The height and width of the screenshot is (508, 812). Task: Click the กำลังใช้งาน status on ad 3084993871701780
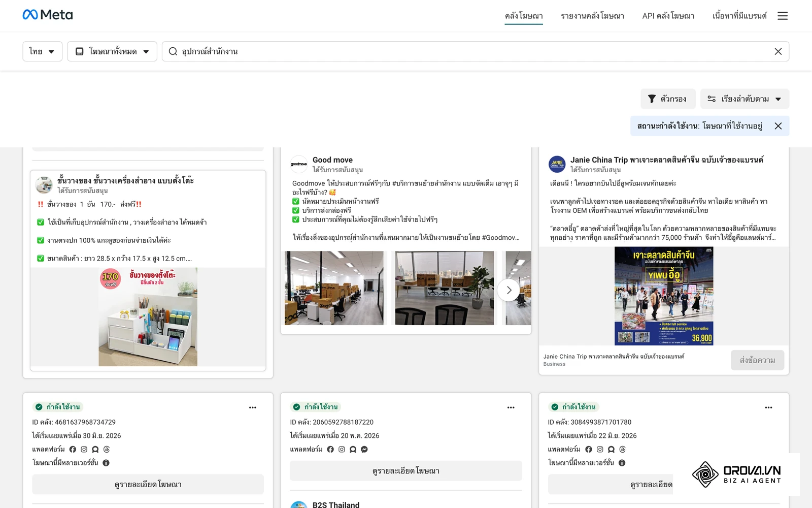(x=573, y=407)
